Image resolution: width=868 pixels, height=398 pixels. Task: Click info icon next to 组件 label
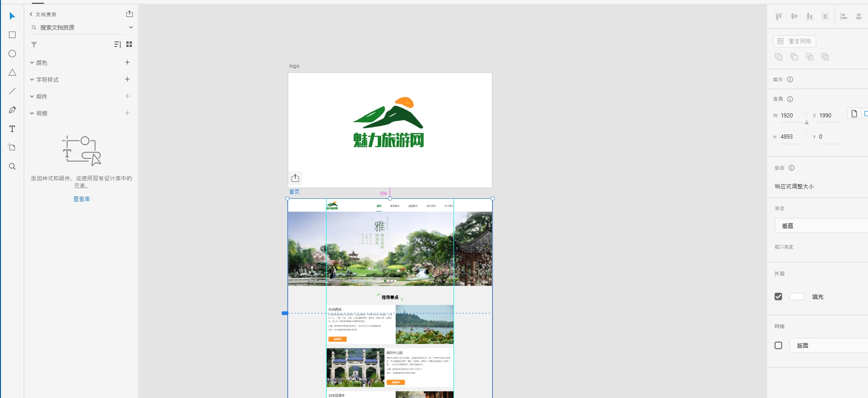[790, 79]
